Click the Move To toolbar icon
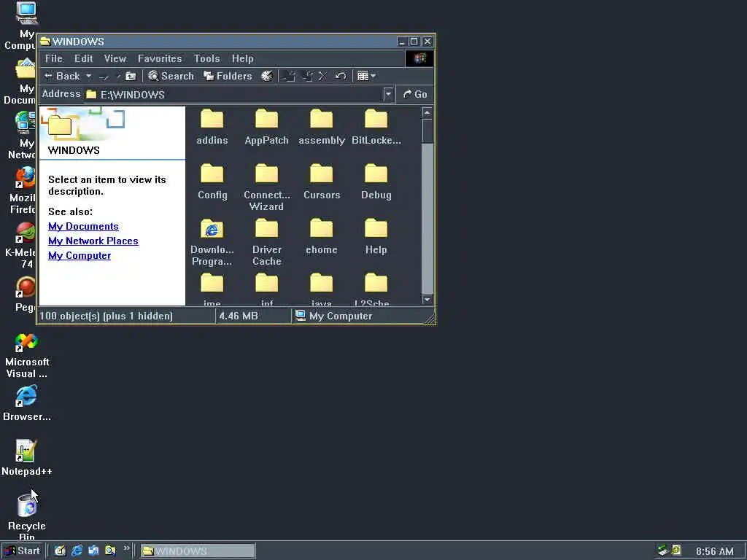 (x=289, y=76)
